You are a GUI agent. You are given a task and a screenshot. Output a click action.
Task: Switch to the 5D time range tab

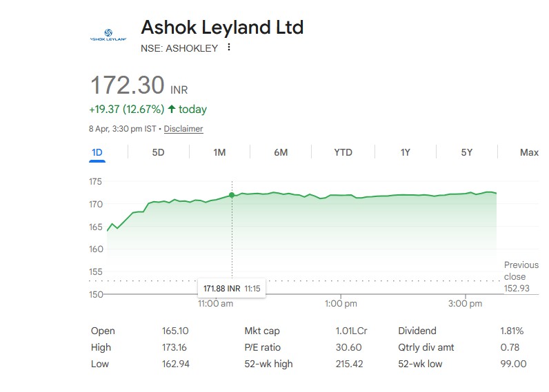tap(158, 152)
